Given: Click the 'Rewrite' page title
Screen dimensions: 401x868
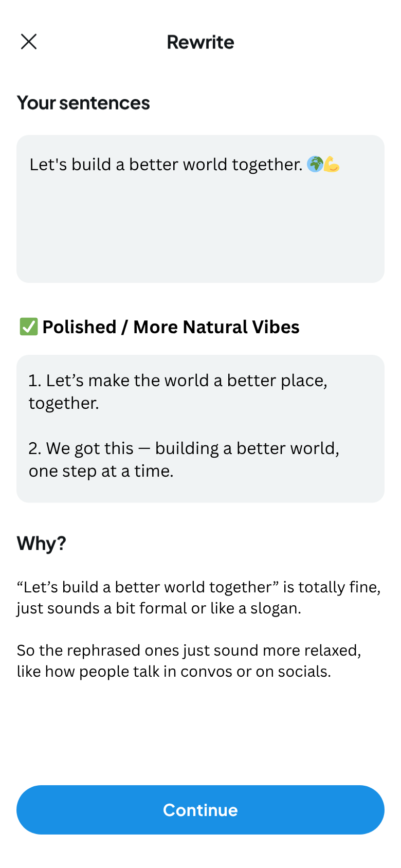Looking at the screenshot, I should pyautogui.click(x=200, y=42).
